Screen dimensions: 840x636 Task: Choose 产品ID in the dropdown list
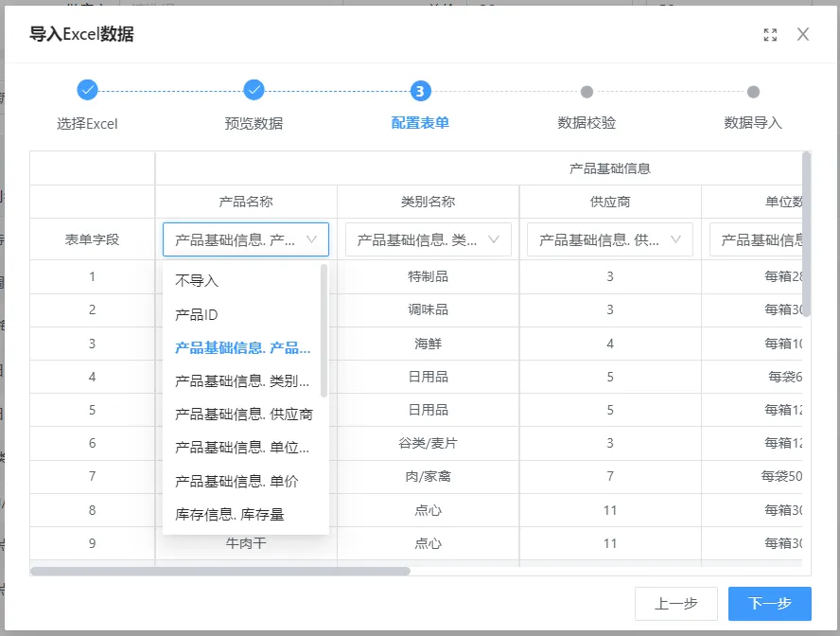[x=197, y=314]
